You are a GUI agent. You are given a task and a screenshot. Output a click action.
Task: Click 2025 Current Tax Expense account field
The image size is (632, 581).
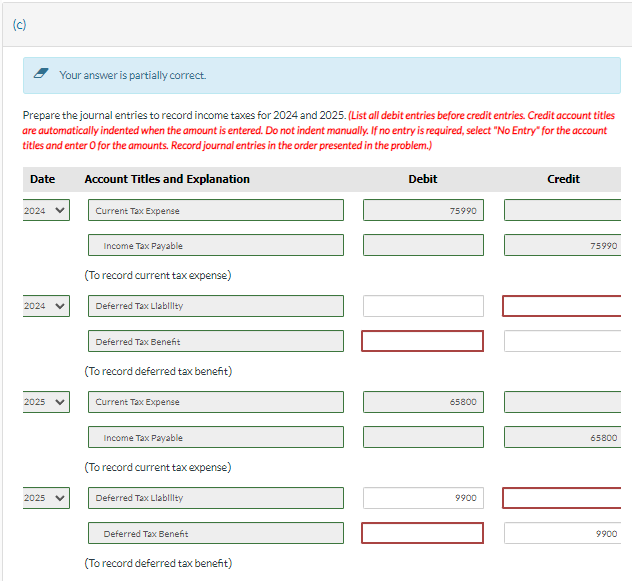point(216,402)
